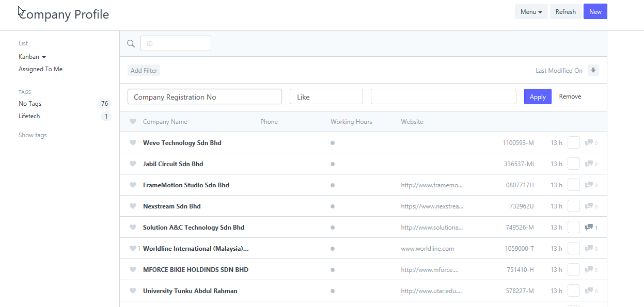
Task: Open Worldline International (Malaysia) record
Action: (x=196, y=249)
